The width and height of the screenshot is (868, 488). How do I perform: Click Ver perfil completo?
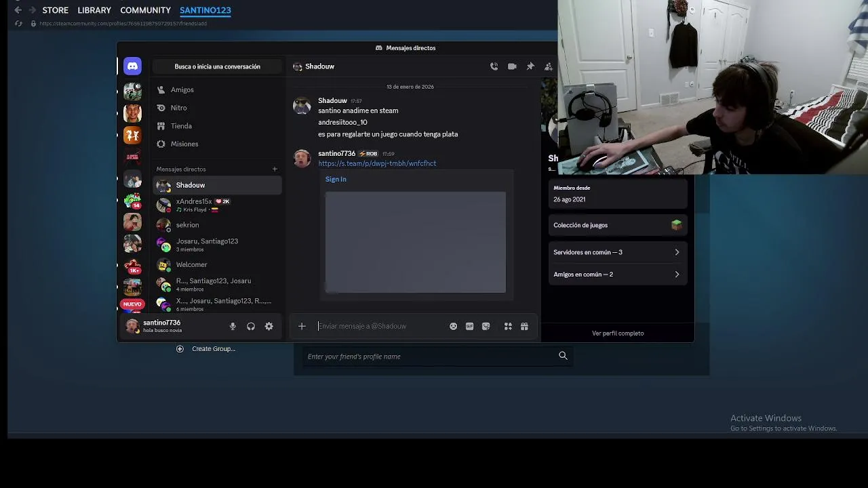pos(618,333)
